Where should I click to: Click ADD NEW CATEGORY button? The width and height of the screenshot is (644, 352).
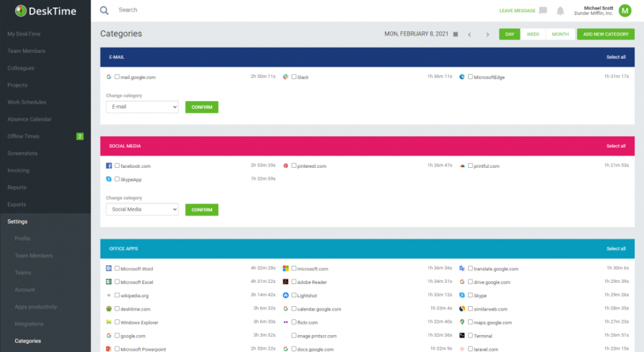click(606, 34)
